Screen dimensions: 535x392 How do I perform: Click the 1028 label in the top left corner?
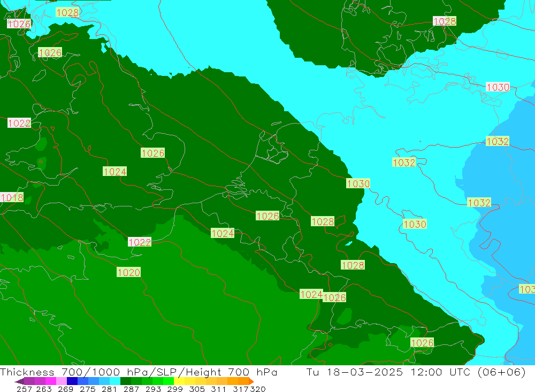click(x=67, y=13)
